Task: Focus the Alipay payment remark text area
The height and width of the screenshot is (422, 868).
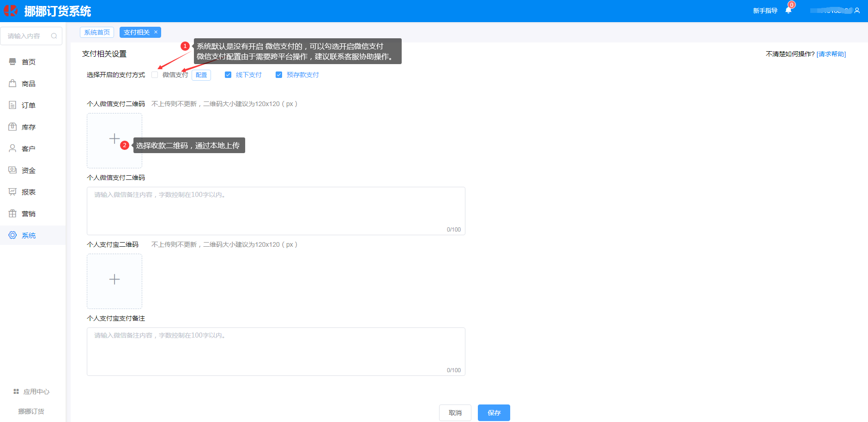Action: pos(276,351)
